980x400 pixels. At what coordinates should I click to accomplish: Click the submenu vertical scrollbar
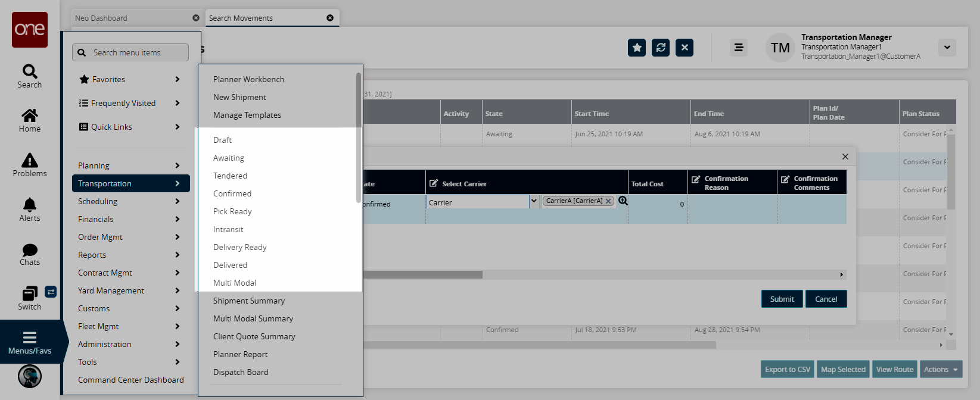(359, 137)
